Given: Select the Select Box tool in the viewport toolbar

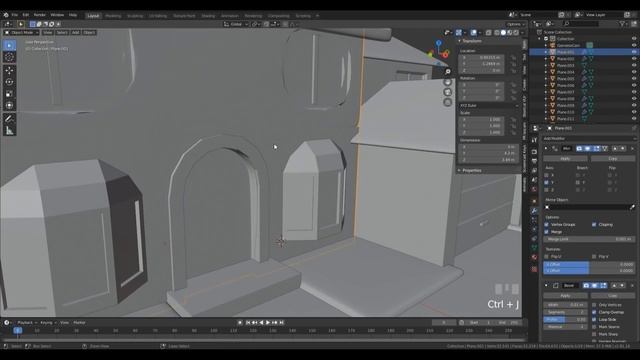Looking at the screenshot, I should [9, 45].
